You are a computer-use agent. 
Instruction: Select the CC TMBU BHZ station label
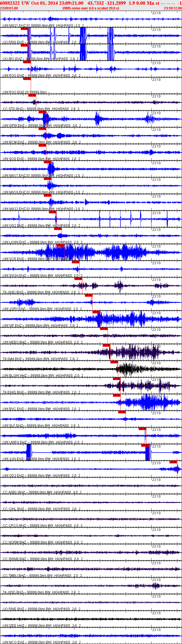coord(42,576)
